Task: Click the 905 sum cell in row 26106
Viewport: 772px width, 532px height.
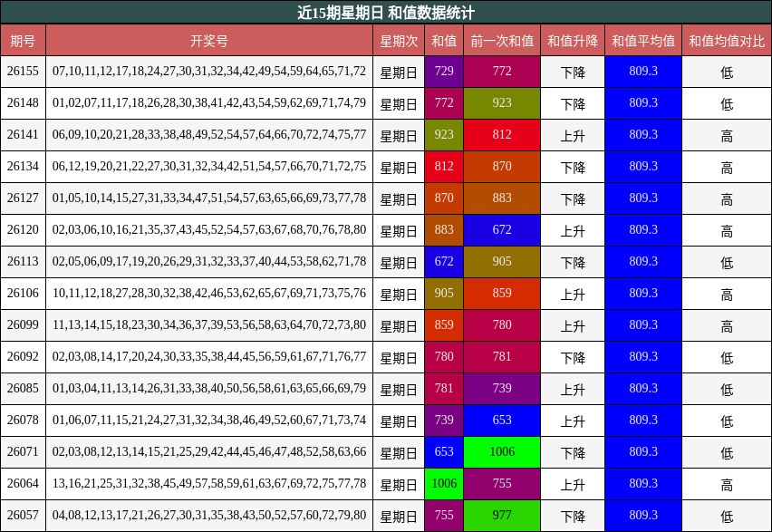Action: 444,294
